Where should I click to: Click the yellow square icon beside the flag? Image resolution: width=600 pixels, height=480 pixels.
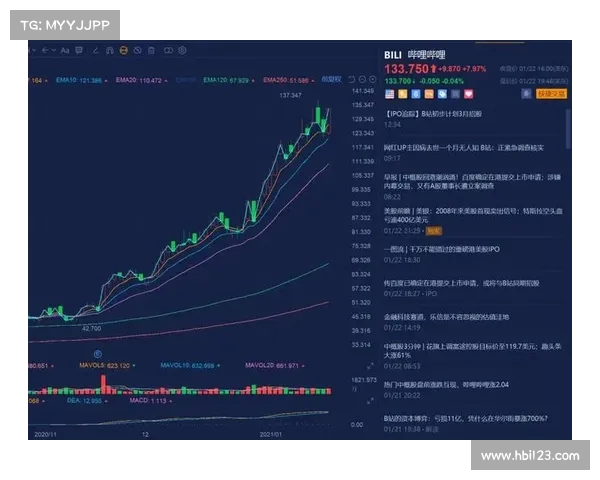point(403,94)
